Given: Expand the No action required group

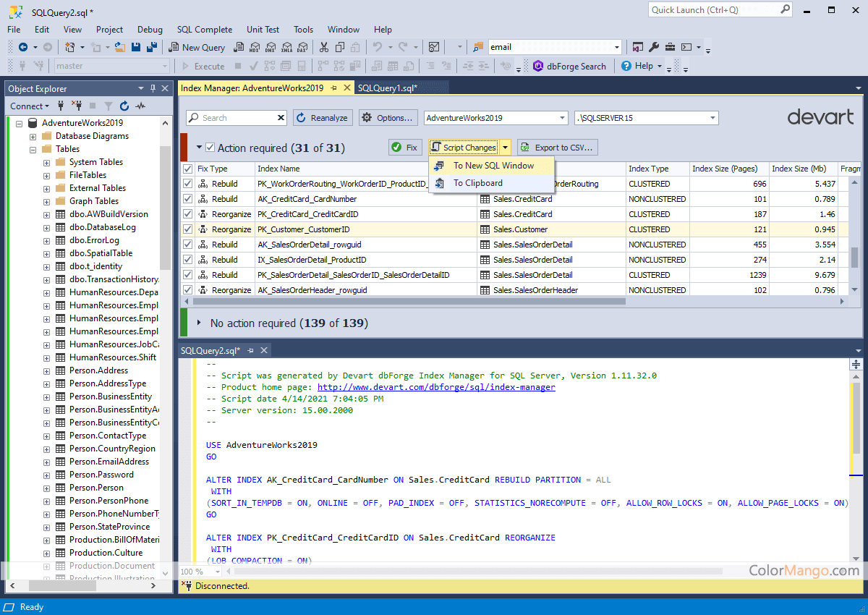Looking at the screenshot, I should click(x=199, y=323).
